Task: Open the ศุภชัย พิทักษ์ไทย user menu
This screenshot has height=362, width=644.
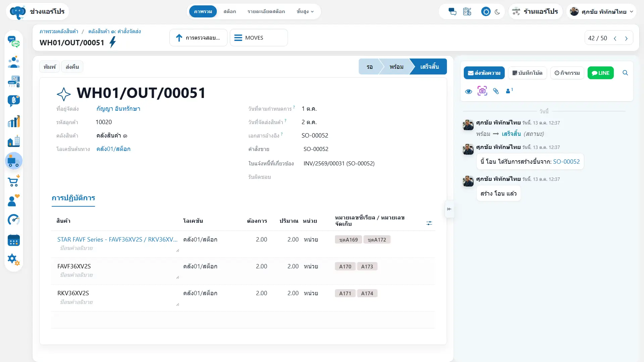Action: coord(601,12)
